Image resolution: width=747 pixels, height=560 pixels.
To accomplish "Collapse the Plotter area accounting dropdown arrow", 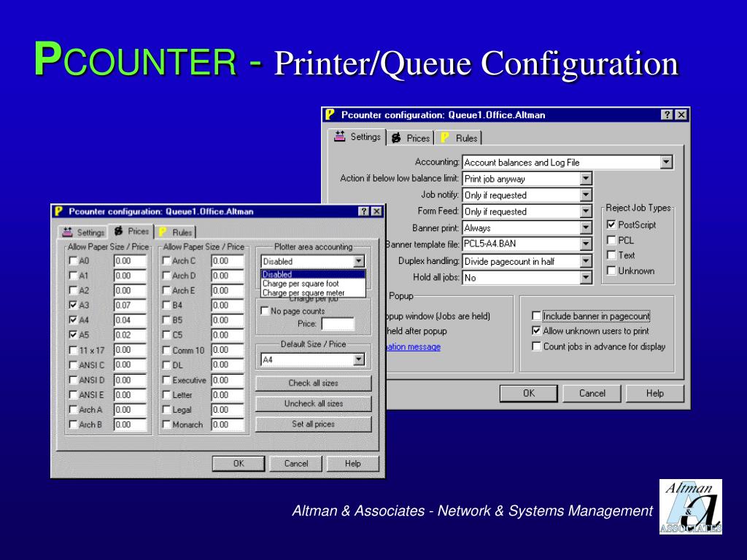I will (x=359, y=261).
